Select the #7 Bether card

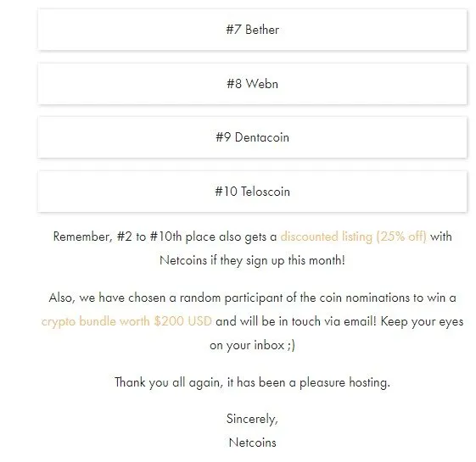pyautogui.click(x=252, y=30)
